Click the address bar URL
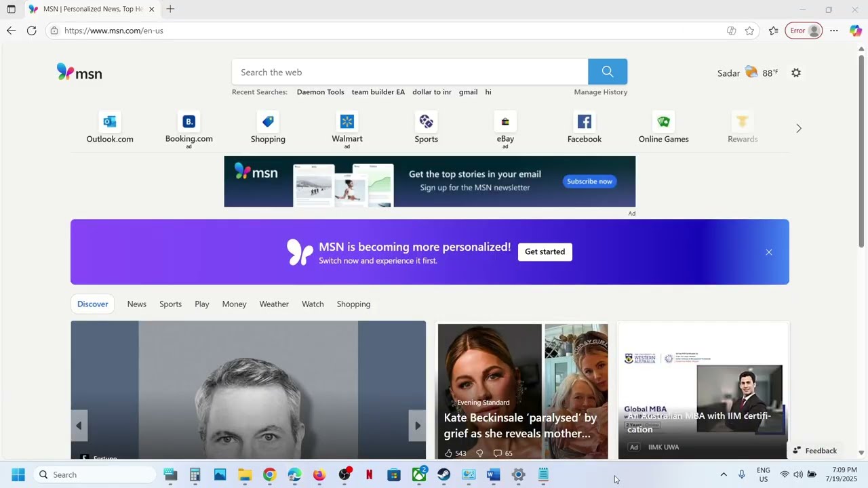The width and height of the screenshot is (868, 488). point(114,30)
